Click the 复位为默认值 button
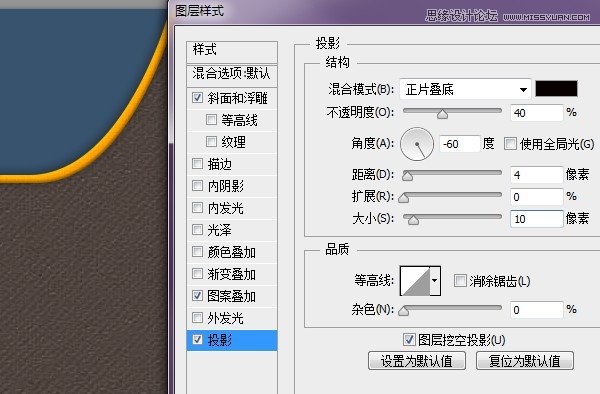Viewport: 600px width, 394px height. click(x=525, y=361)
